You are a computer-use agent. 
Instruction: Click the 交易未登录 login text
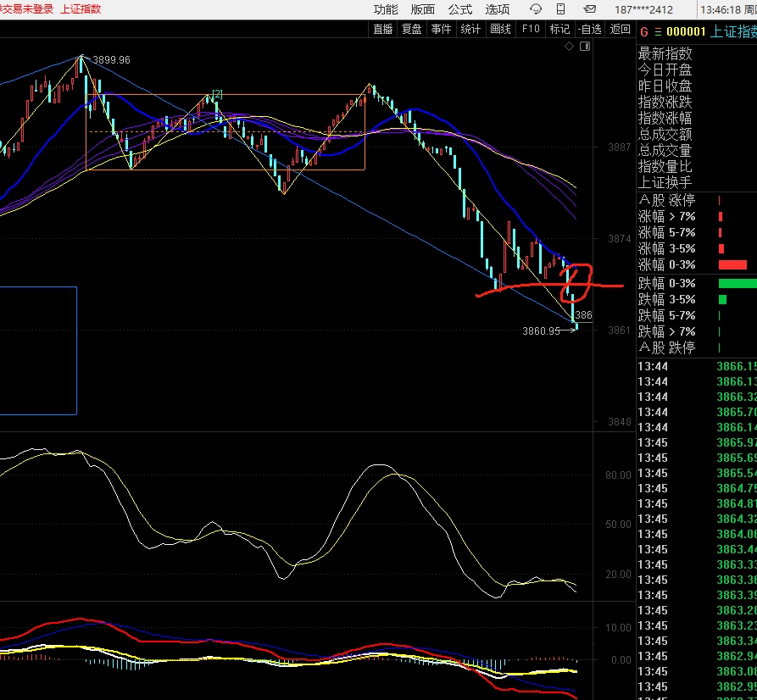pos(26,9)
